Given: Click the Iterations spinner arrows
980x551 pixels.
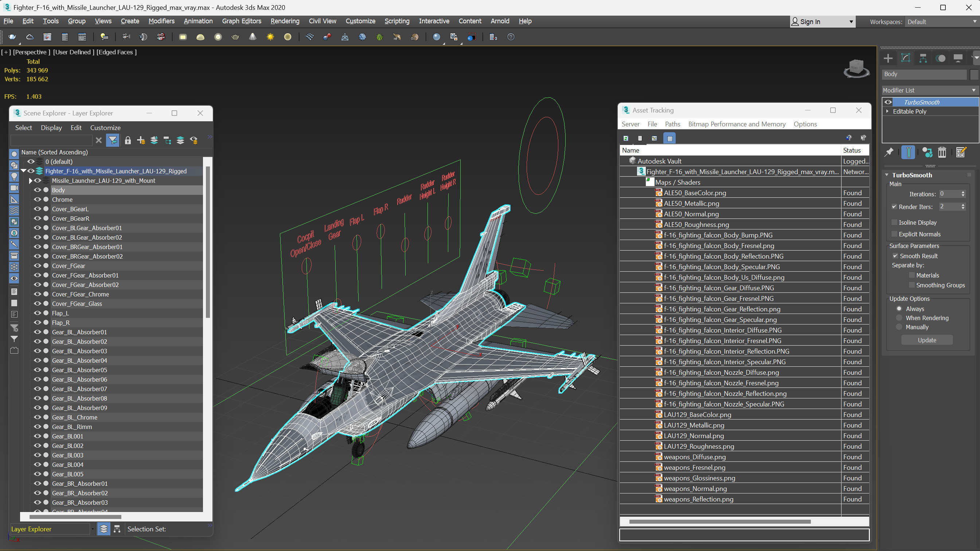Looking at the screenshot, I should [x=963, y=194].
